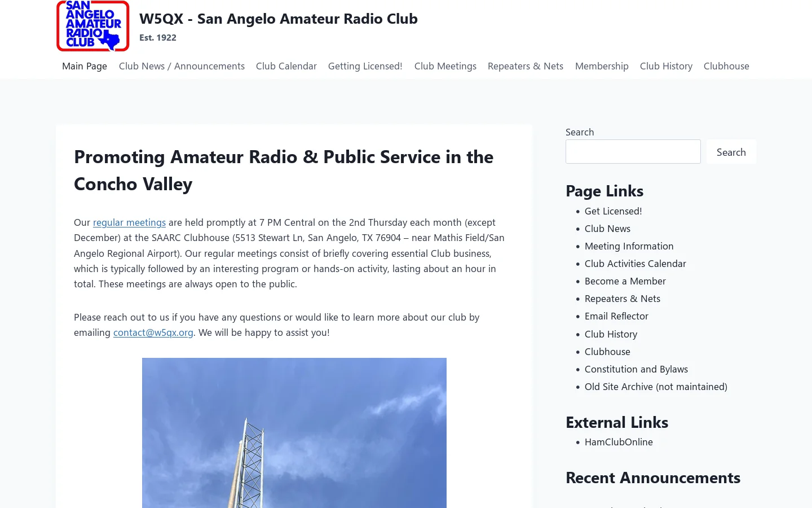Click the 'External Links' sidebar heading
This screenshot has height=508, width=812.
617,422
